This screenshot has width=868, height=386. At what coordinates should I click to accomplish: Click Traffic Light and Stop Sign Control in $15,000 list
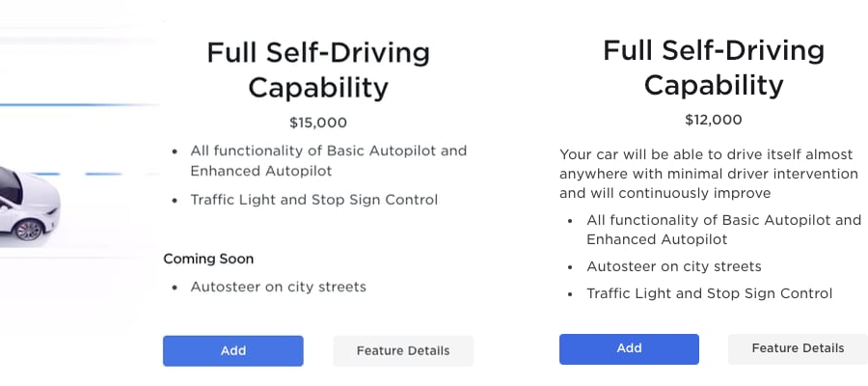click(313, 200)
